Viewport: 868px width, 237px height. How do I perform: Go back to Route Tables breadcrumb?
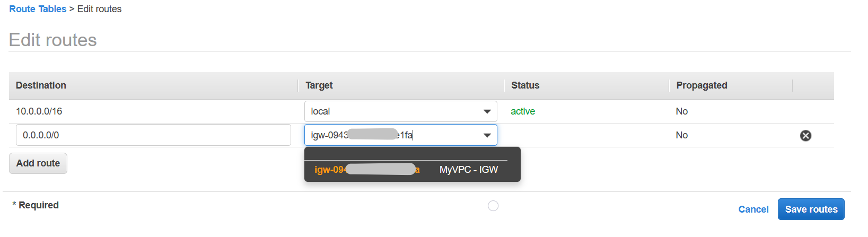(38, 9)
